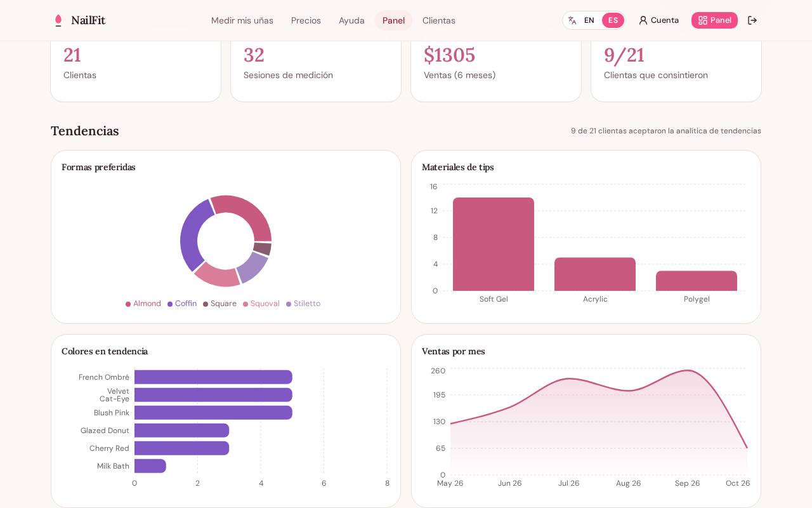
Task: Toggle the Squoval legend entry
Action: click(261, 304)
